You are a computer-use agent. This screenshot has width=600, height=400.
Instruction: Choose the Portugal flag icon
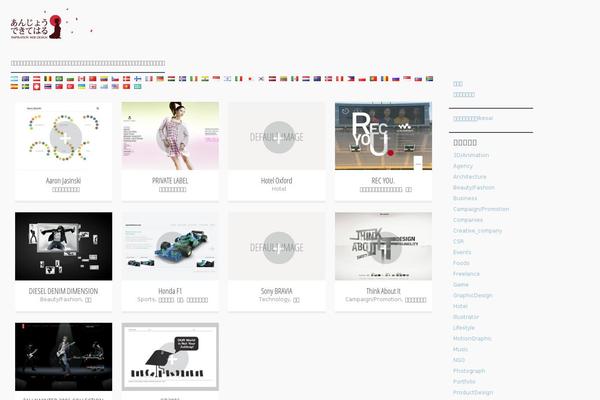click(373, 79)
